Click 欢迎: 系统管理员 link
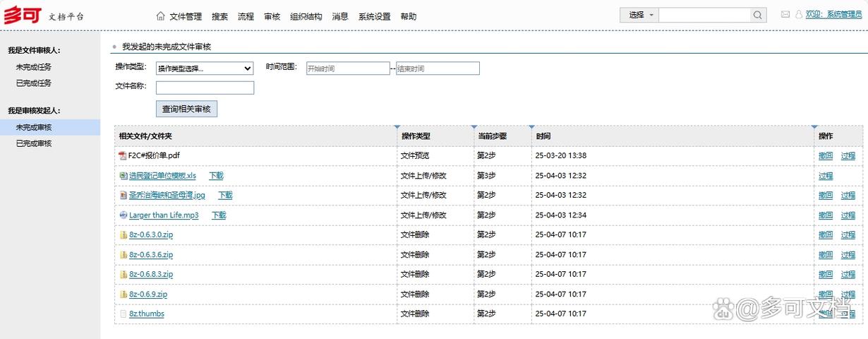This screenshot has height=339, width=868. pyautogui.click(x=833, y=15)
